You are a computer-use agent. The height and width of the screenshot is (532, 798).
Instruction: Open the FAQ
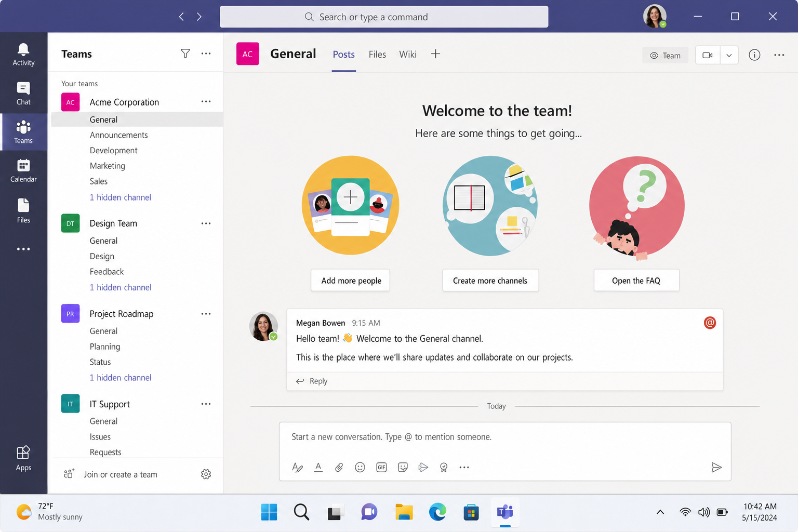pos(636,281)
